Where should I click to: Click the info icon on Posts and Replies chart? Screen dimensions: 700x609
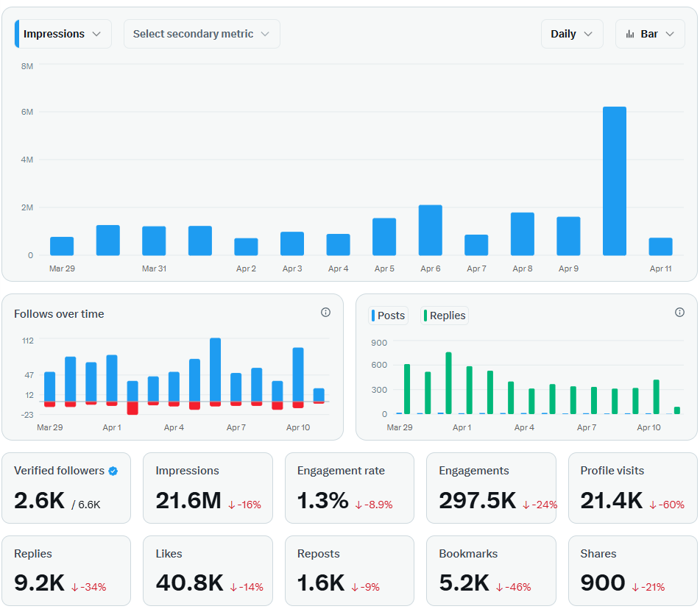coord(679,313)
